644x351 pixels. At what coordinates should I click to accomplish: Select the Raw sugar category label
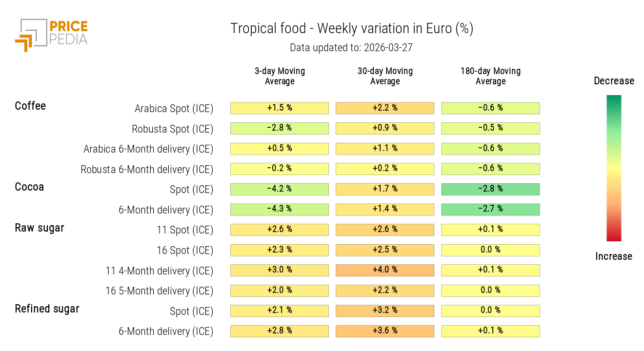click(x=40, y=228)
